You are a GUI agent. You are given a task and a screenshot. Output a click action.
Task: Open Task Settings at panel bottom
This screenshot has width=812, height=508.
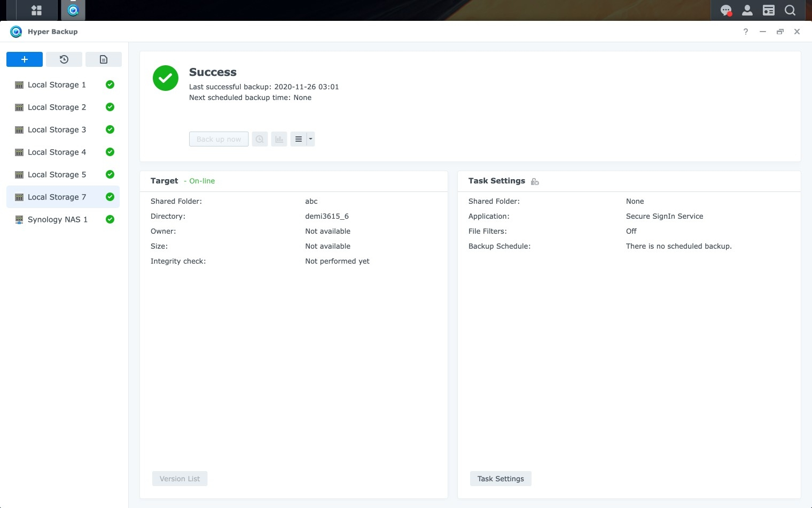(500, 478)
